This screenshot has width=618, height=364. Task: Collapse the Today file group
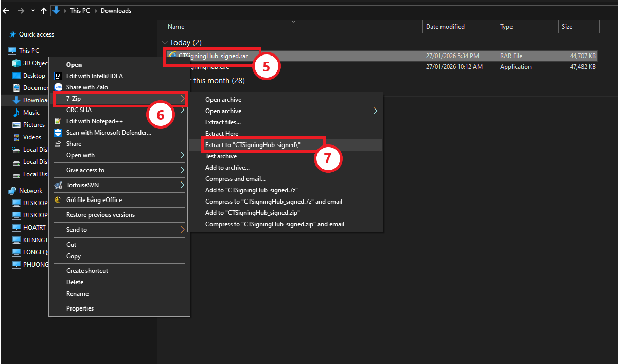coord(165,43)
